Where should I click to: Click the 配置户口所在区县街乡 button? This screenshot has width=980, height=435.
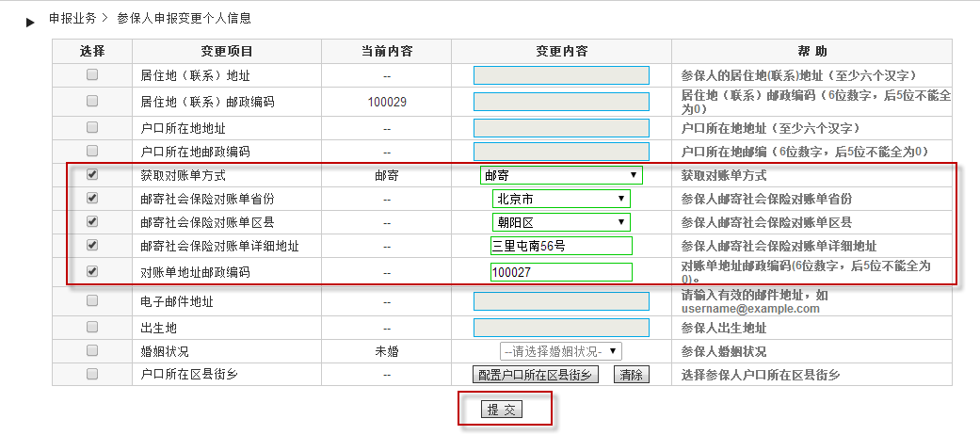535,375
